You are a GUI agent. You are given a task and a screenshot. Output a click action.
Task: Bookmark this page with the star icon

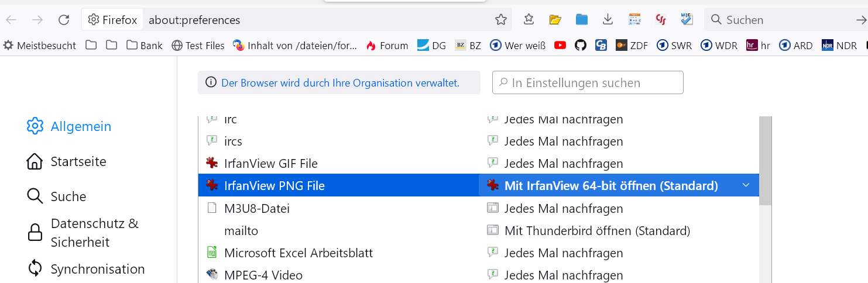(x=501, y=20)
